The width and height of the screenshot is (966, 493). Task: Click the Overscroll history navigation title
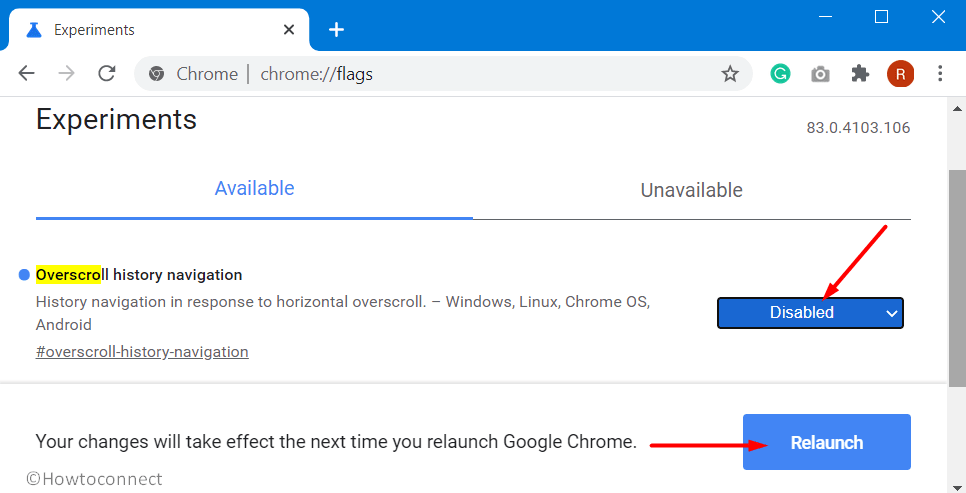(139, 275)
